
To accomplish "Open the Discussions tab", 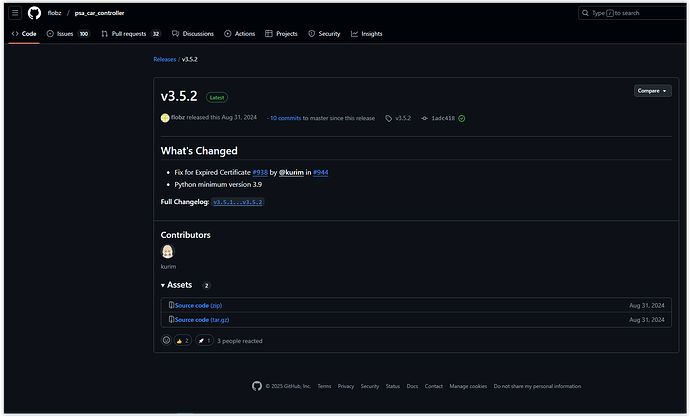I will 193,34.
